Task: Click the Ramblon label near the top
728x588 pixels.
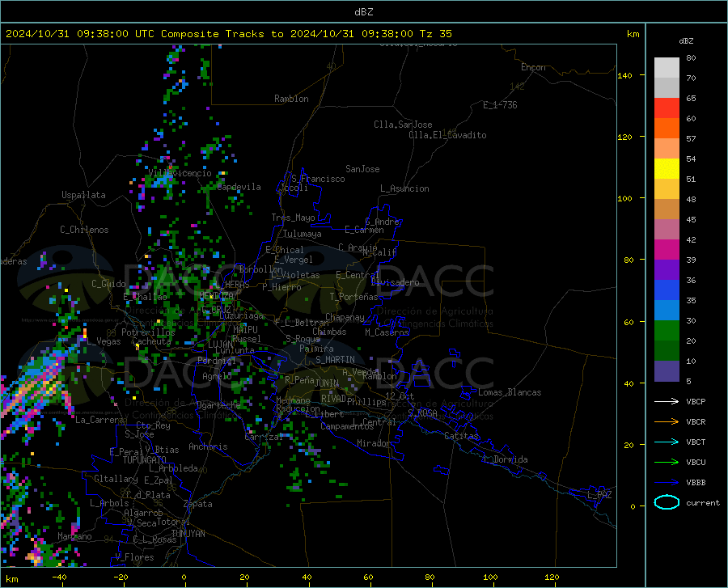Action: 291,99
